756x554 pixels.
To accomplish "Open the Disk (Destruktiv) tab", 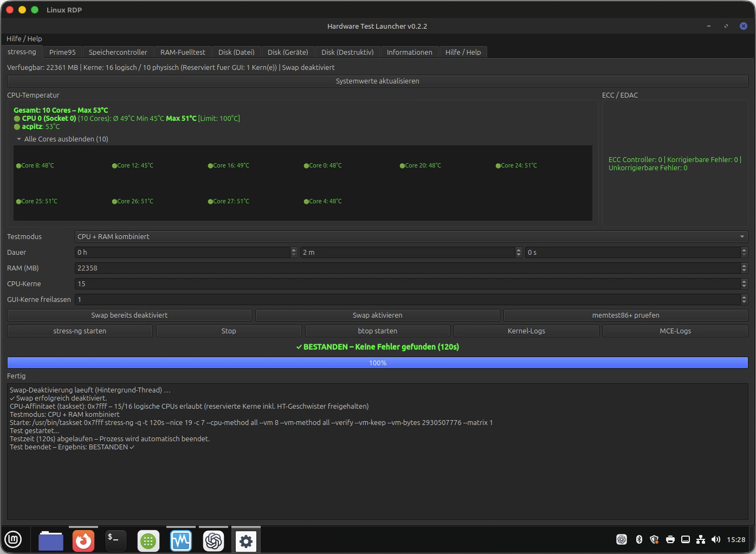I will click(347, 52).
